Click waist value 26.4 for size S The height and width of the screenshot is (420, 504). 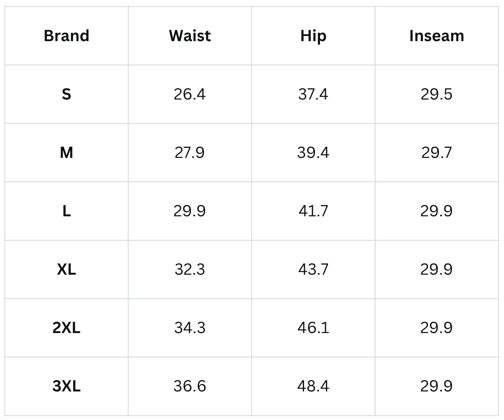pyautogui.click(x=190, y=94)
